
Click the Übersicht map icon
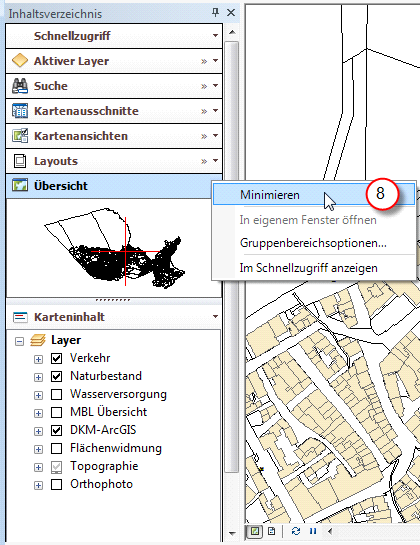click(x=20, y=185)
